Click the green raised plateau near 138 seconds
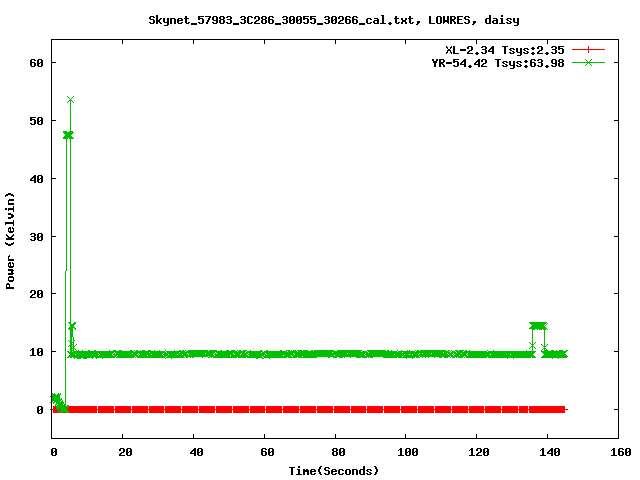 (538, 326)
